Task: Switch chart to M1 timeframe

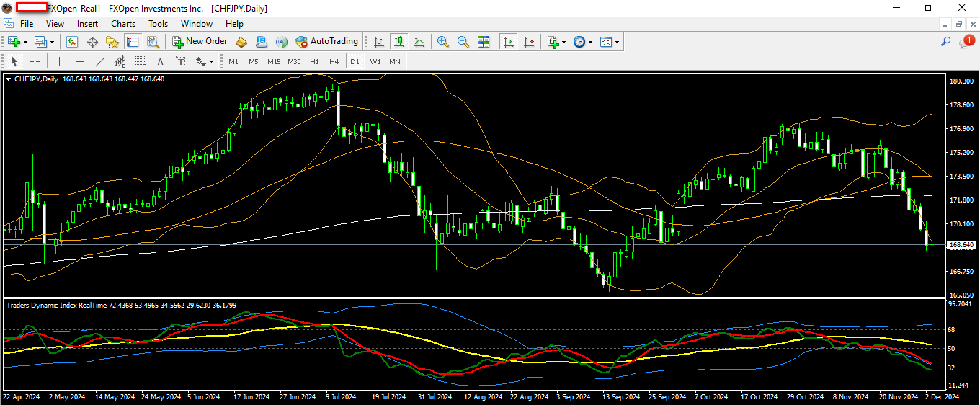Action: click(233, 61)
